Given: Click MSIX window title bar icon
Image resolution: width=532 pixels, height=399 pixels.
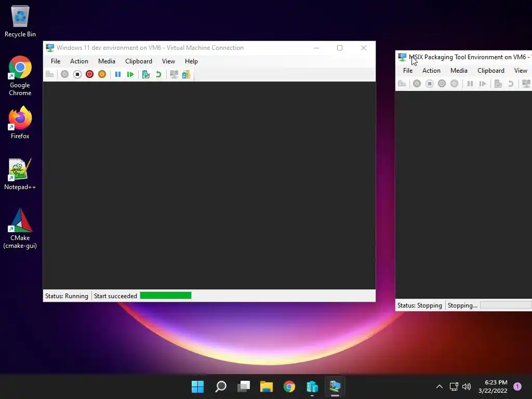Looking at the screenshot, I should point(402,57).
